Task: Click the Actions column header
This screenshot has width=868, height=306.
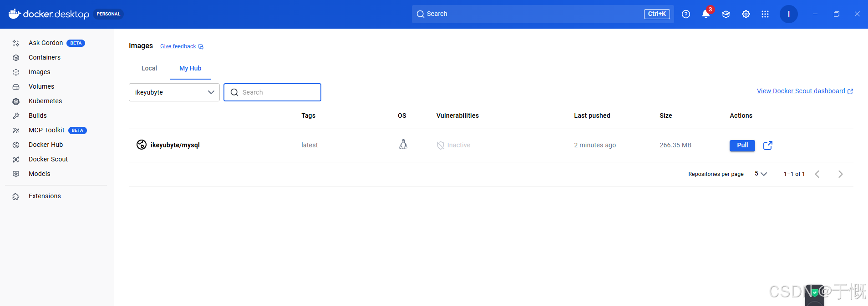Action: pos(741,115)
